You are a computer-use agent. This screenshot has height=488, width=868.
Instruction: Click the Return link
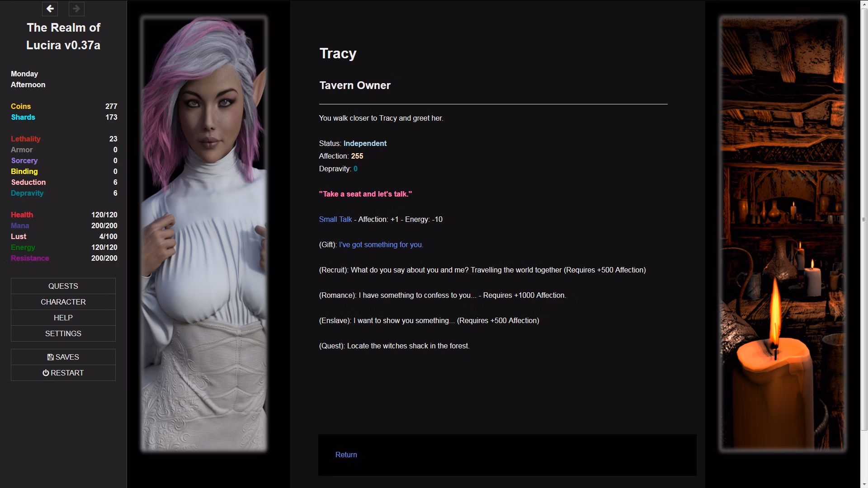(x=346, y=455)
